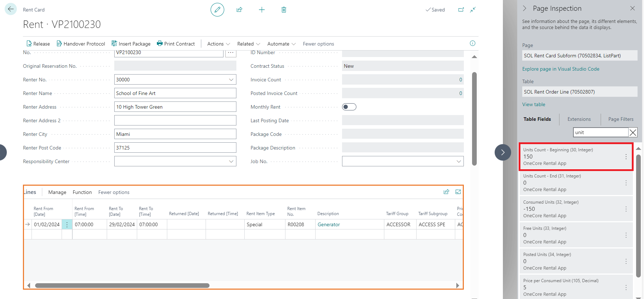Click the Renter Address 2 field
This screenshot has height=299, width=644.
click(x=175, y=120)
